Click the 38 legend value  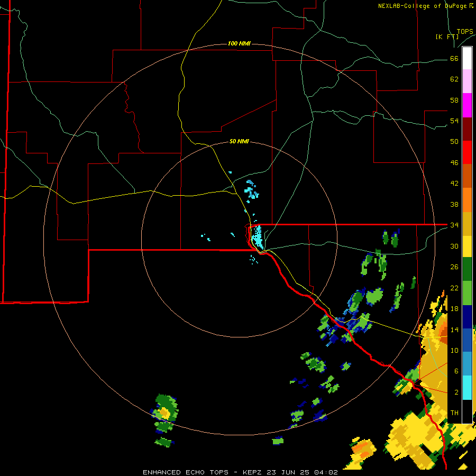pos(454,204)
